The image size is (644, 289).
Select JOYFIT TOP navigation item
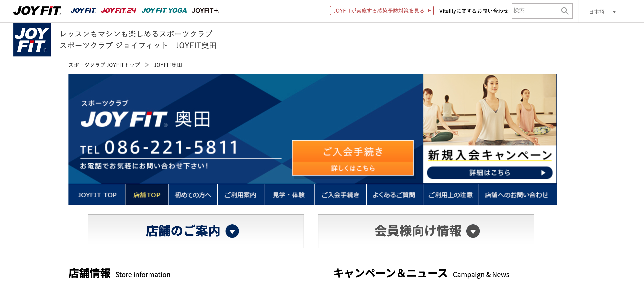(97, 195)
